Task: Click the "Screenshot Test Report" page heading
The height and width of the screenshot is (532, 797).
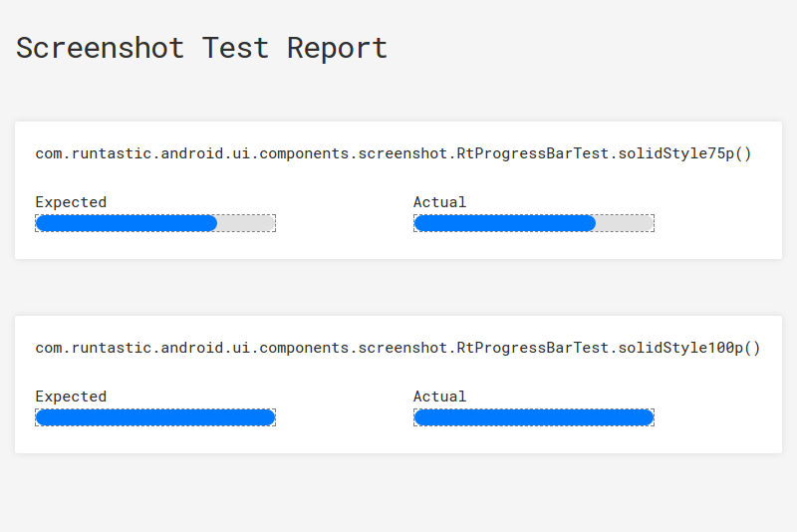Action: tap(201, 48)
